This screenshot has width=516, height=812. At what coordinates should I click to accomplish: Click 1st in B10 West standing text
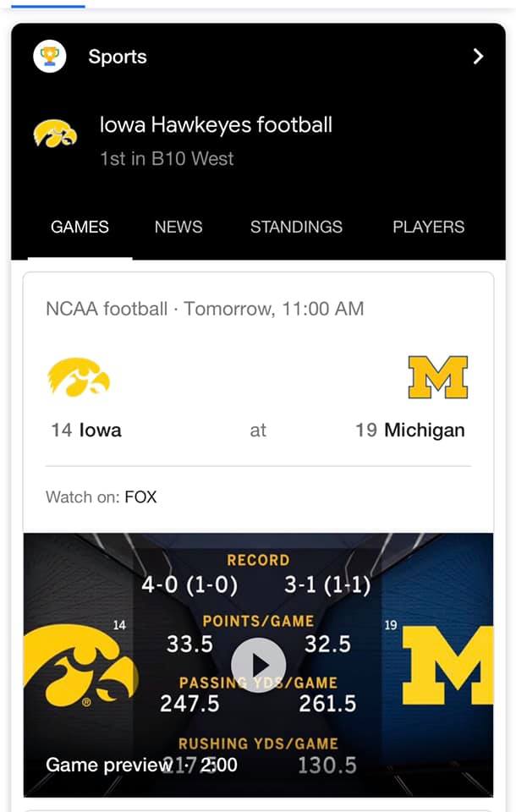(167, 158)
